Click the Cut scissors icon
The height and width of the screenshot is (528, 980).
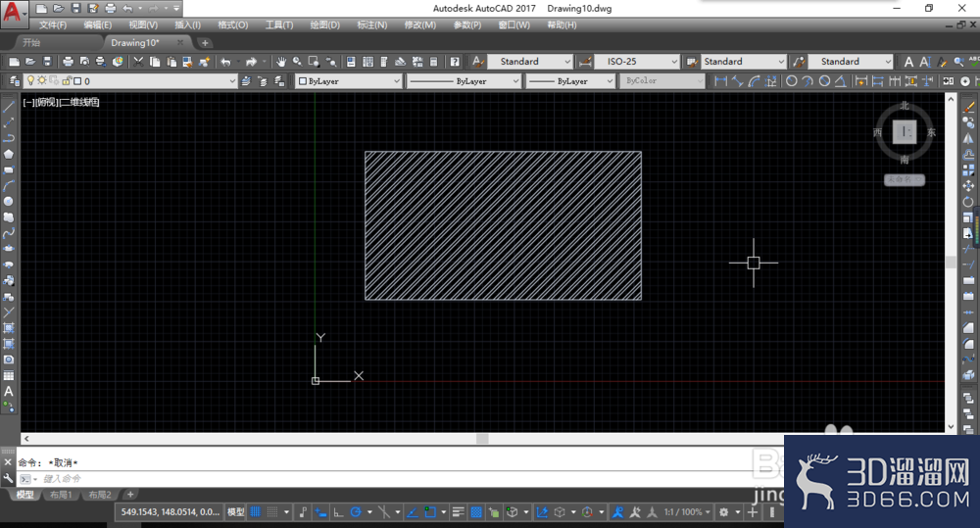click(138, 62)
